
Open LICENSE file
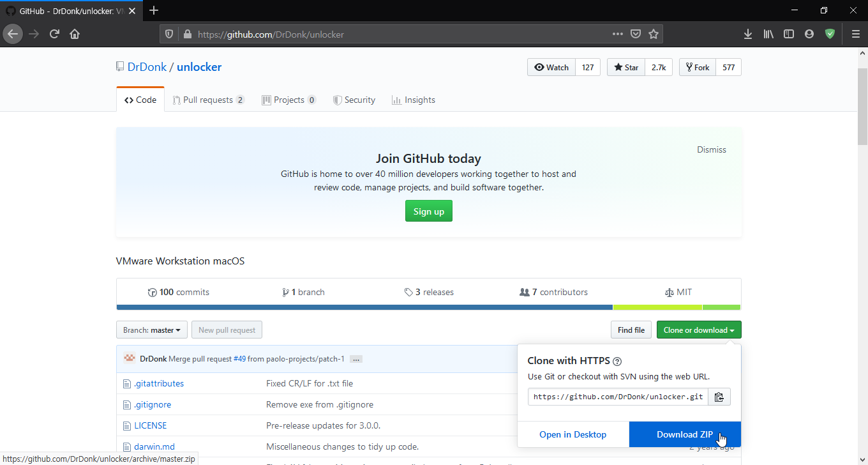[x=151, y=425]
